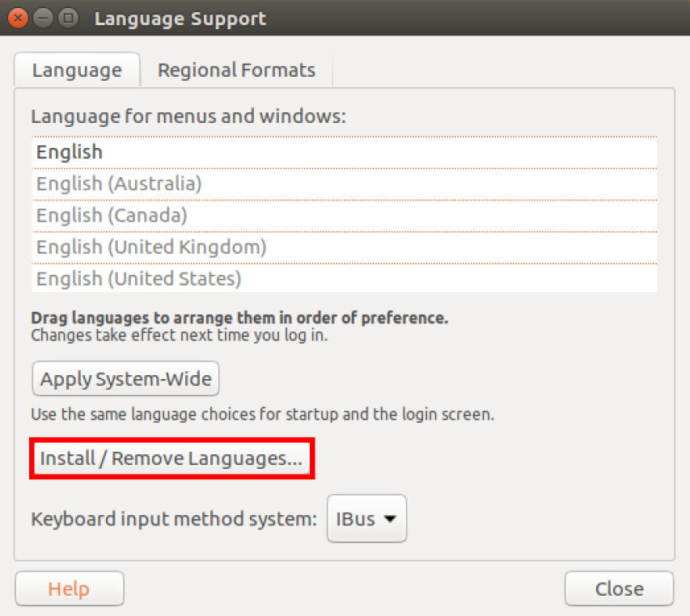Screen dimensions: 690x616
Task: Expand the IBus keyboard input method dropdown
Action: click(366, 518)
